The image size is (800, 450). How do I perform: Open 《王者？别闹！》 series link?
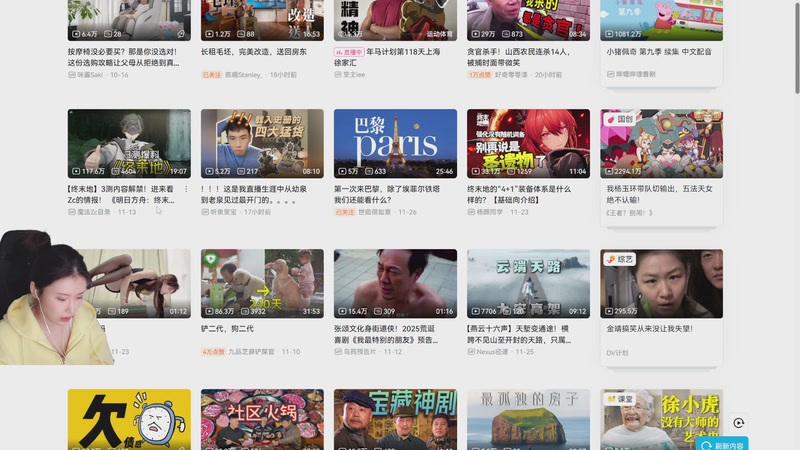pos(630,213)
